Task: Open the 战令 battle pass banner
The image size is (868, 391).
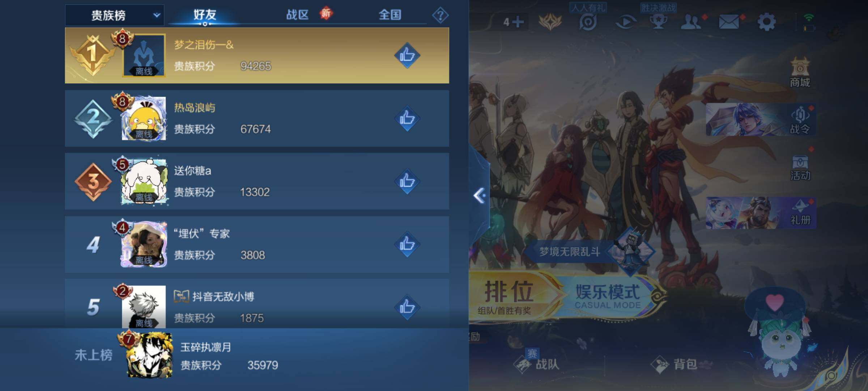Action: (761, 119)
